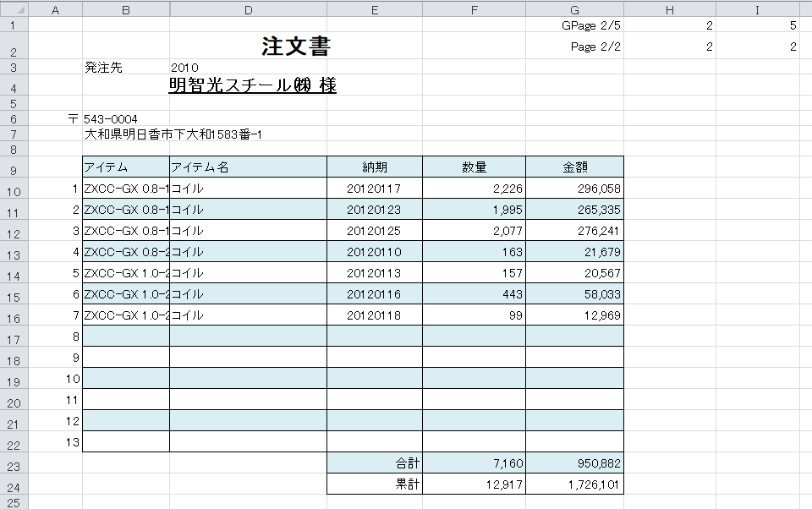The width and height of the screenshot is (812, 509).
Task: Click the quantity cell 2,077
Action: pyautogui.click(x=474, y=231)
